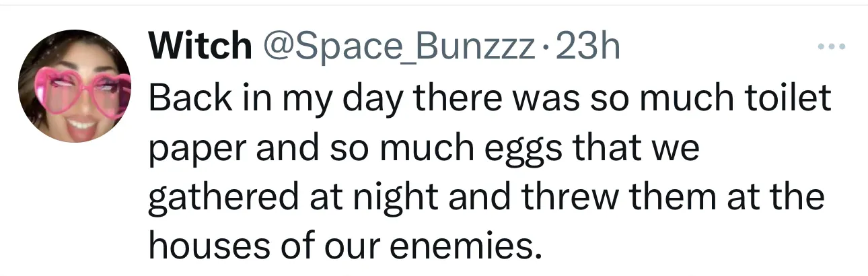Click the display name Witch
868x276 pixels.
coord(198,47)
